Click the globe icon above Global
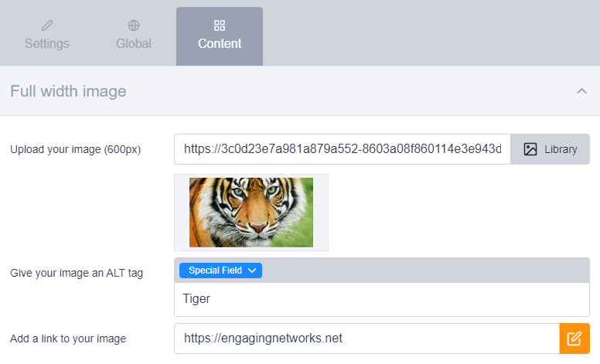 (134, 26)
